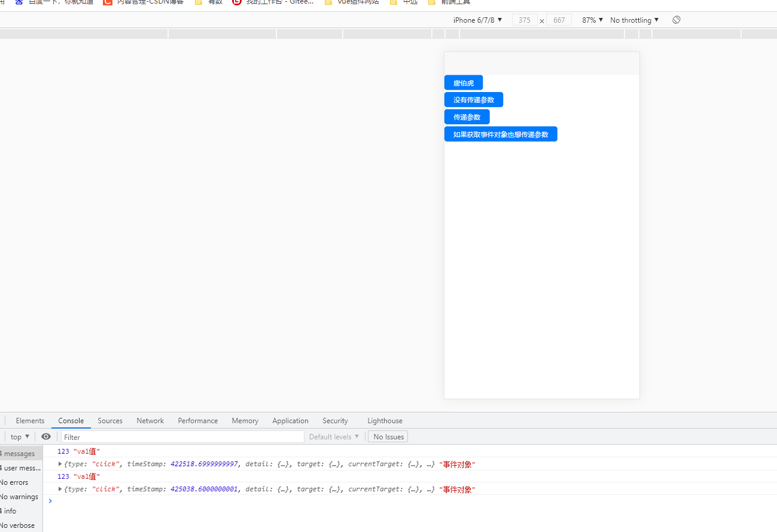Select the user messages sidebar row
The height and width of the screenshot is (532, 777).
pos(21,468)
